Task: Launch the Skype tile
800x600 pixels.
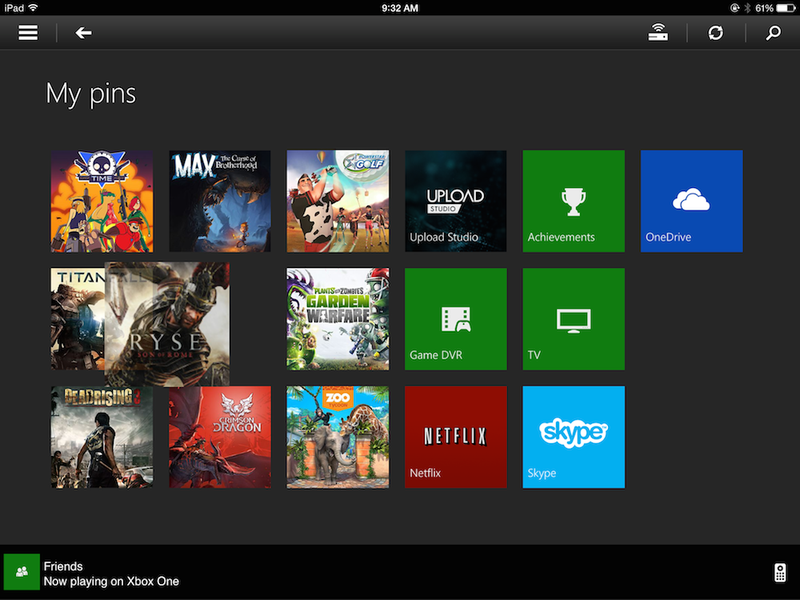Action: (x=573, y=437)
